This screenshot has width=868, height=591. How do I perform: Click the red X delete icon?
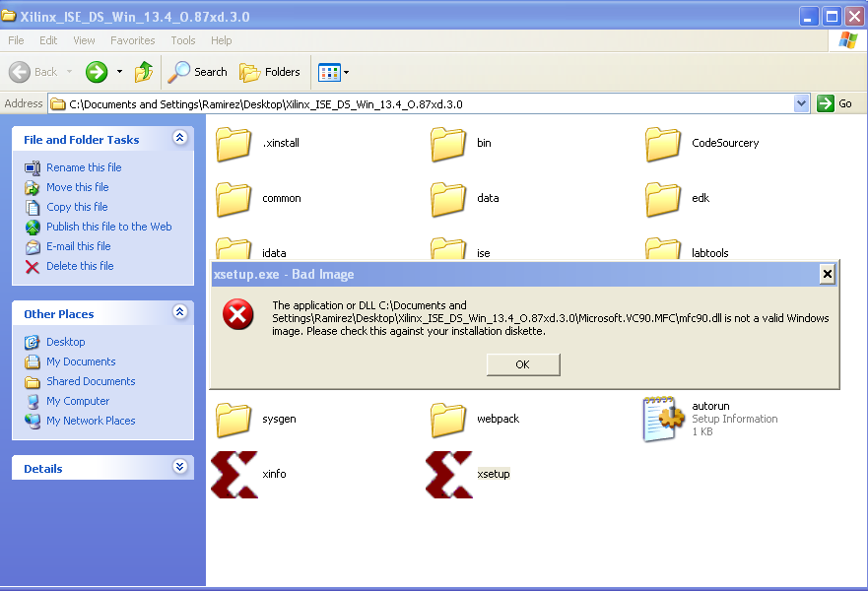point(33,267)
